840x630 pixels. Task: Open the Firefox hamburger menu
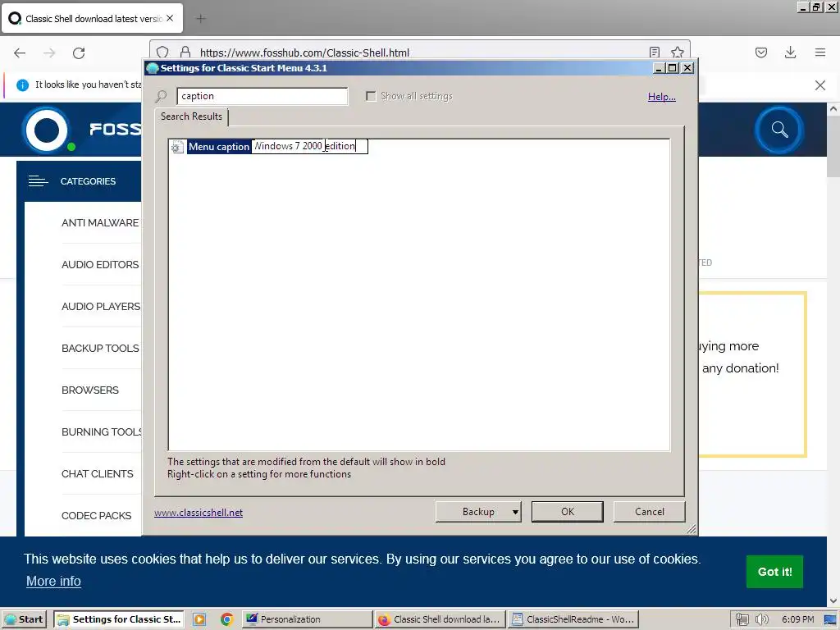tap(820, 52)
